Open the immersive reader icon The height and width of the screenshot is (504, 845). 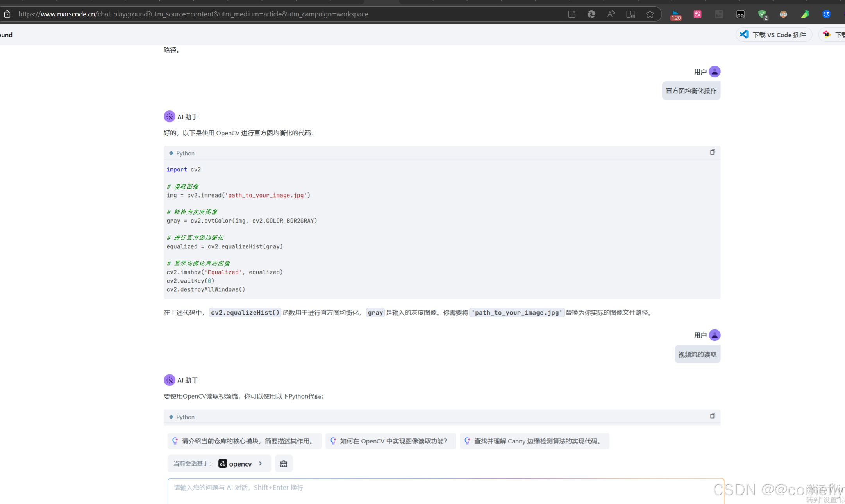(630, 14)
